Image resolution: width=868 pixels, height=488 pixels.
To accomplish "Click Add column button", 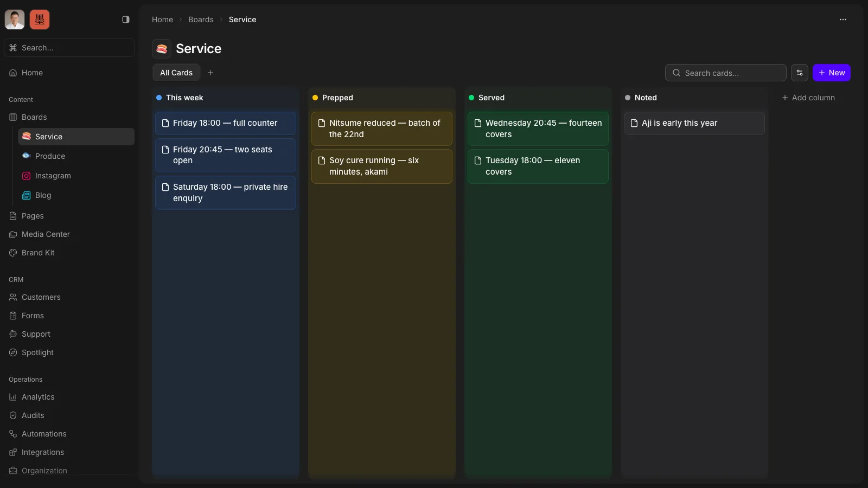I will tap(808, 98).
